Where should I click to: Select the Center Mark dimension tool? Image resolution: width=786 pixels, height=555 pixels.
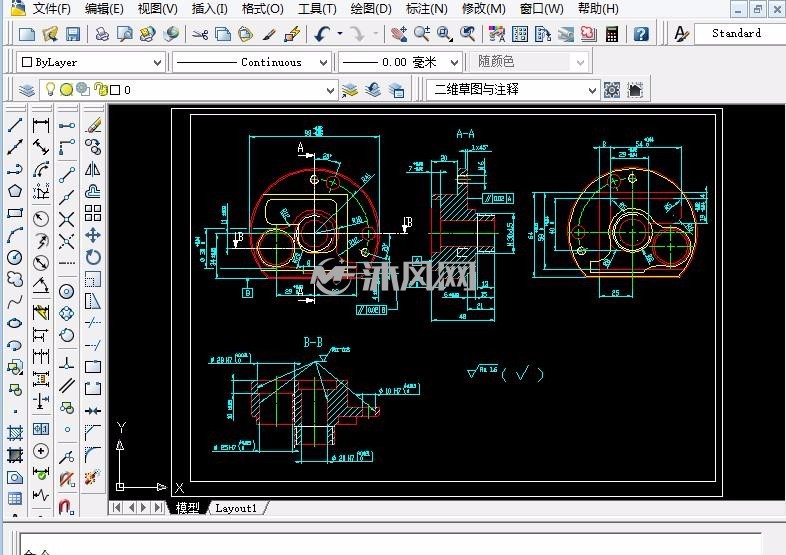41,451
